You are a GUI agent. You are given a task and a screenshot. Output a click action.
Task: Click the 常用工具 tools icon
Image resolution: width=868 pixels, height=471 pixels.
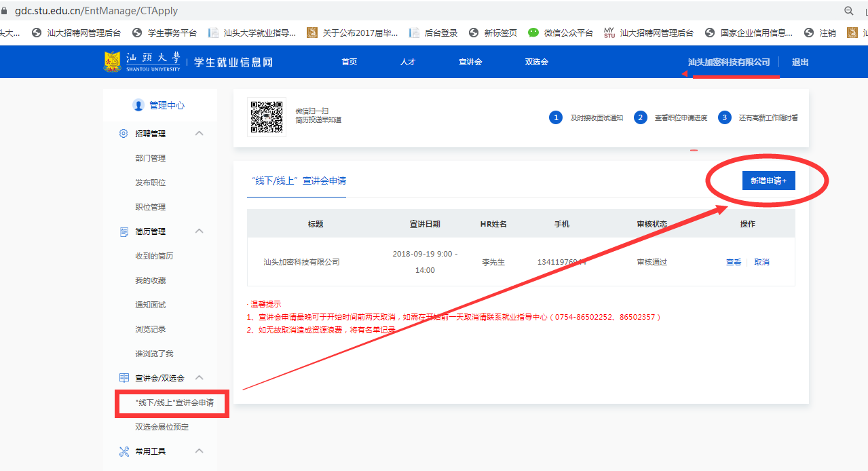pos(124,451)
